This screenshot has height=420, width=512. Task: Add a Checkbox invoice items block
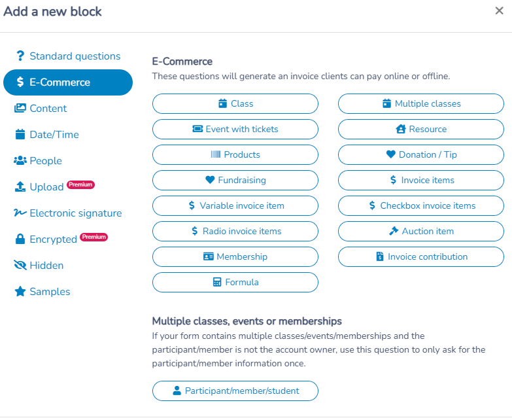coord(421,205)
